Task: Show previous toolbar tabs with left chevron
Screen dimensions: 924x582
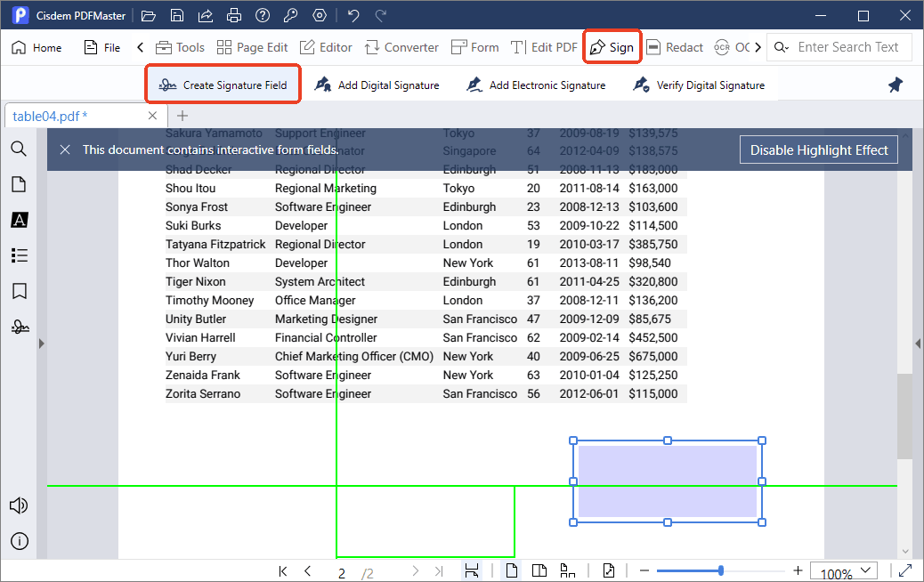Action: [x=141, y=47]
